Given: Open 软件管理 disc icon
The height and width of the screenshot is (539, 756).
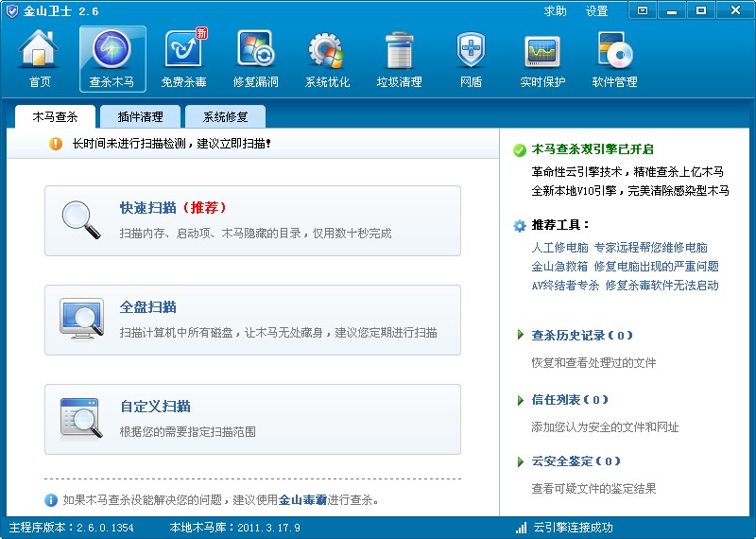Looking at the screenshot, I should pos(614,50).
